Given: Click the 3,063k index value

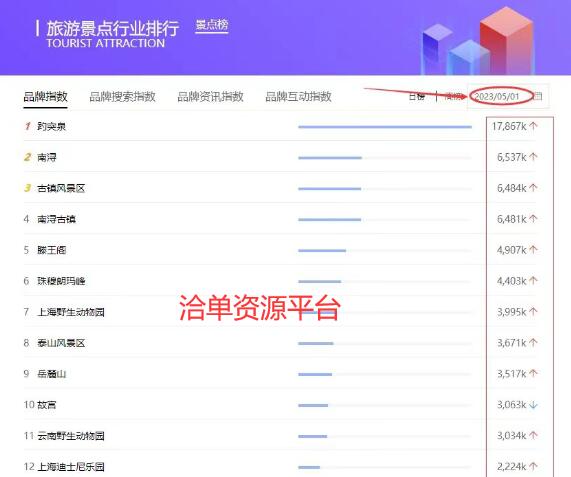Looking at the screenshot, I should (x=512, y=405).
